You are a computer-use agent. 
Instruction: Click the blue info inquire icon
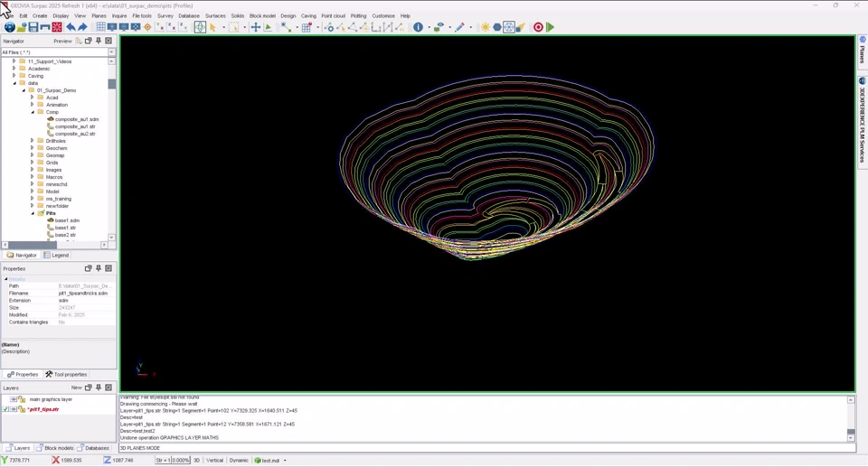(x=418, y=27)
